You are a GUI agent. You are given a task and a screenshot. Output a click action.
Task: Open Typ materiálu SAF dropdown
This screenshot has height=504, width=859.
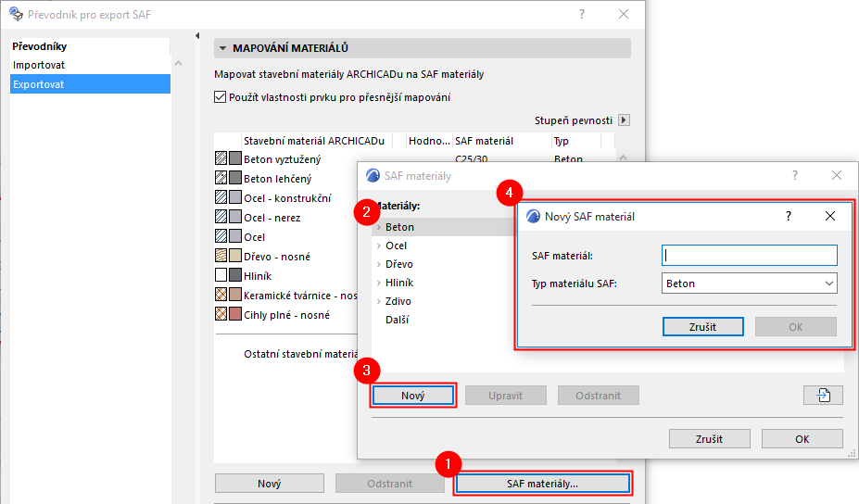[749, 283]
